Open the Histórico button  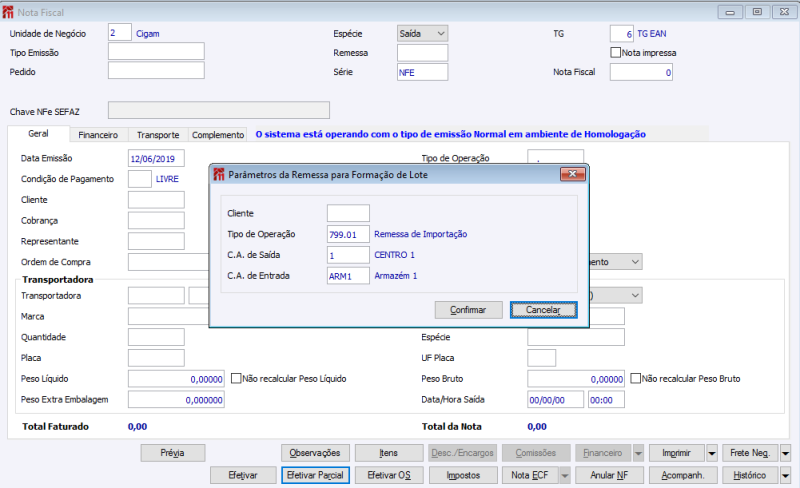750,475
